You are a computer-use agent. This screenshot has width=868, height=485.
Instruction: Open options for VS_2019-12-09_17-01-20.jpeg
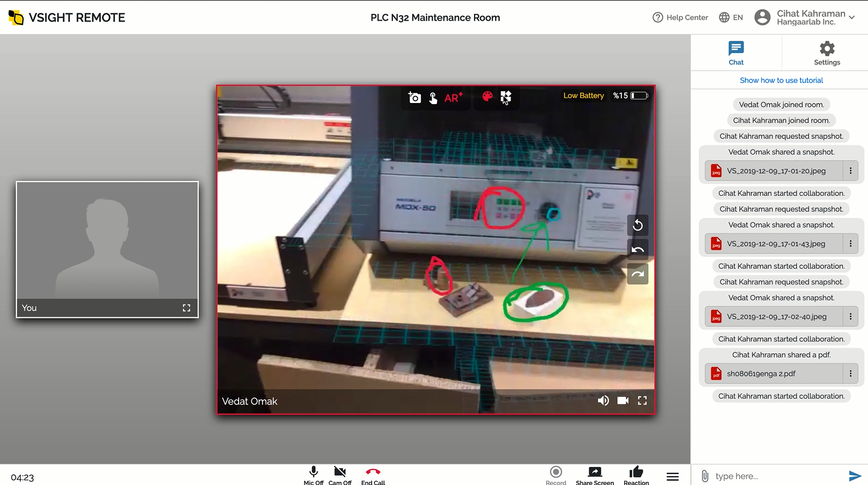(851, 171)
